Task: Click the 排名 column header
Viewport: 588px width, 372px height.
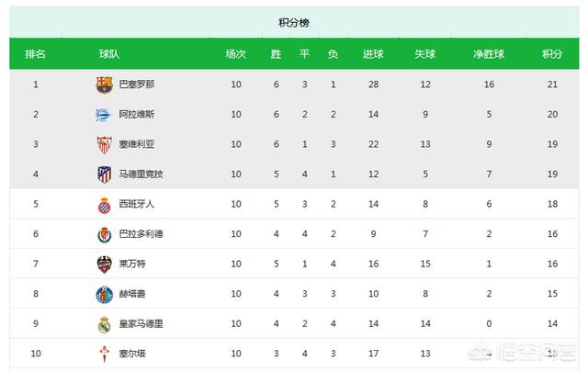Action: (x=36, y=54)
